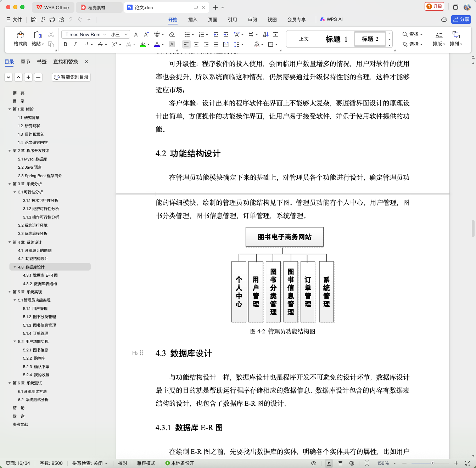Click the eraser clear-formatting icon
The width and height of the screenshot is (476, 468).
click(x=172, y=34)
